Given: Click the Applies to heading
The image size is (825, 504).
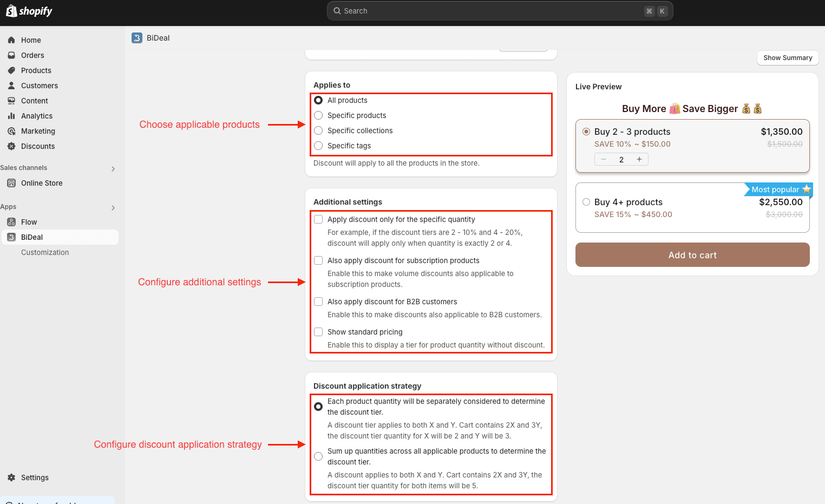Looking at the screenshot, I should point(332,85).
